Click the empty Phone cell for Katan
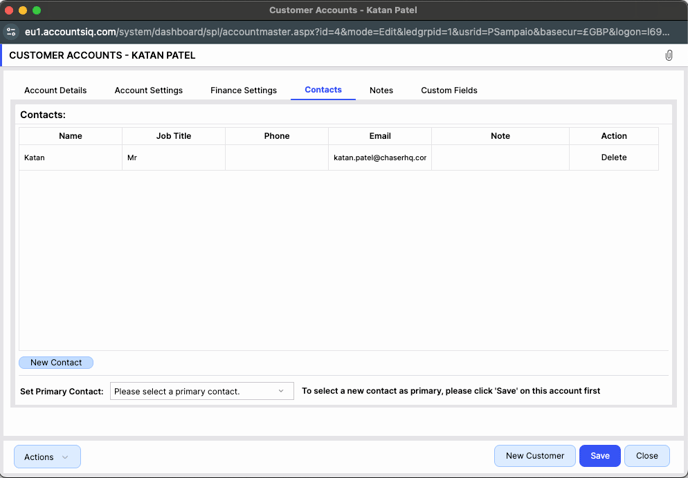Image resolution: width=688 pixels, height=478 pixels. [277, 158]
